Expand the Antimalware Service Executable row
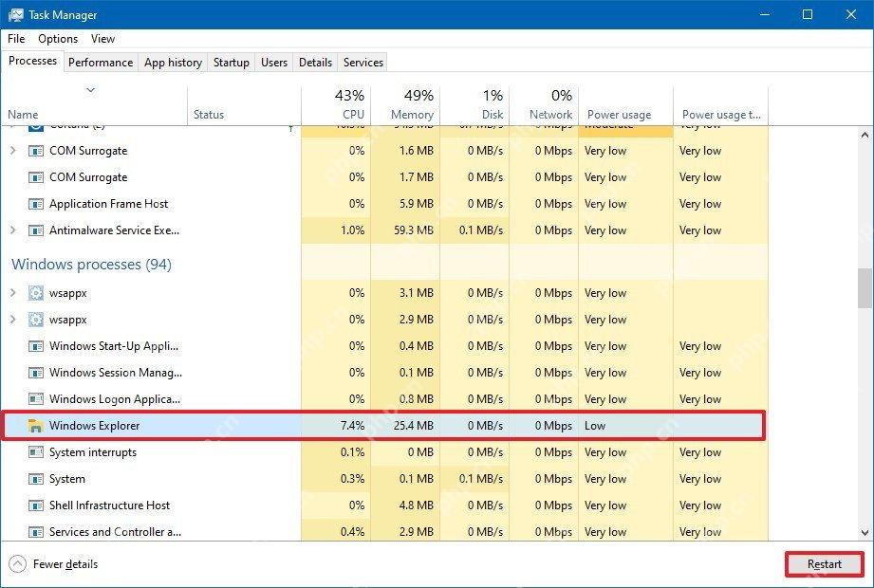 13,230
